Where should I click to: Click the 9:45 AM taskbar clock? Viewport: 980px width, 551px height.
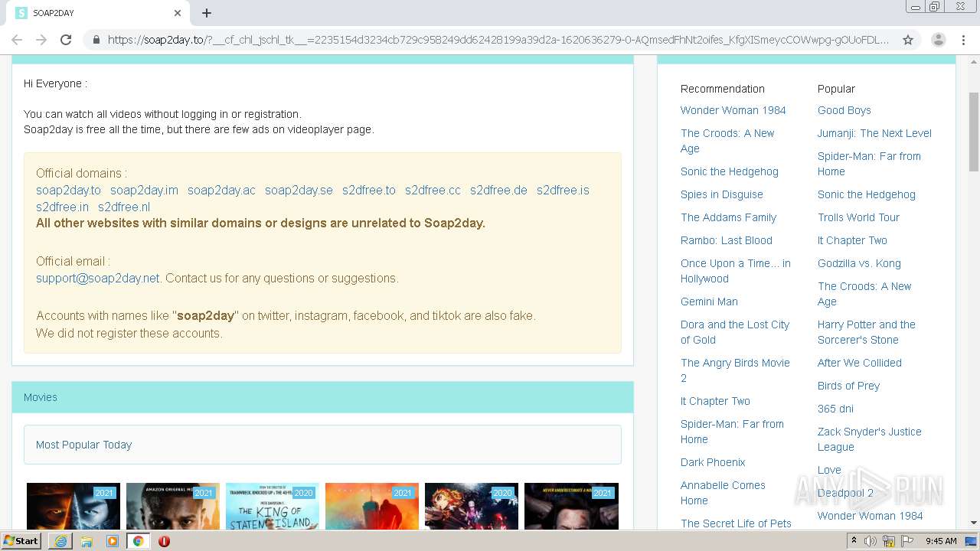[941, 541]
